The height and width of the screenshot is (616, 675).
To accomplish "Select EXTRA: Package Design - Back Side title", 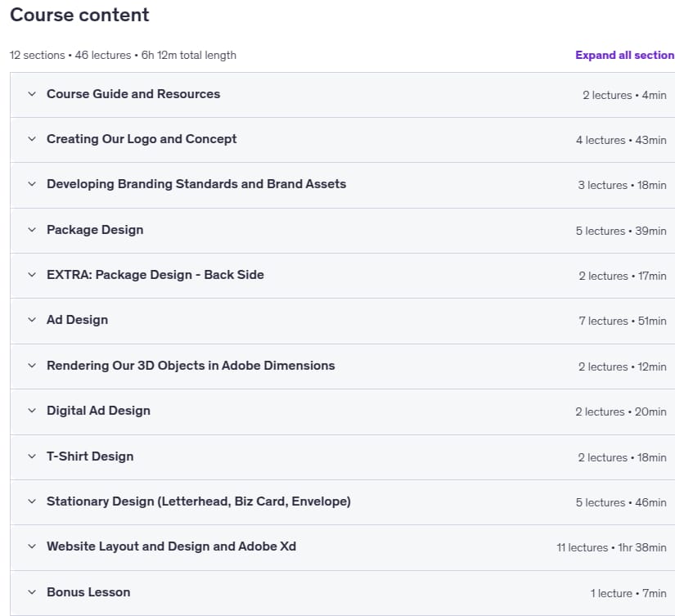I will tap(155, 275).
